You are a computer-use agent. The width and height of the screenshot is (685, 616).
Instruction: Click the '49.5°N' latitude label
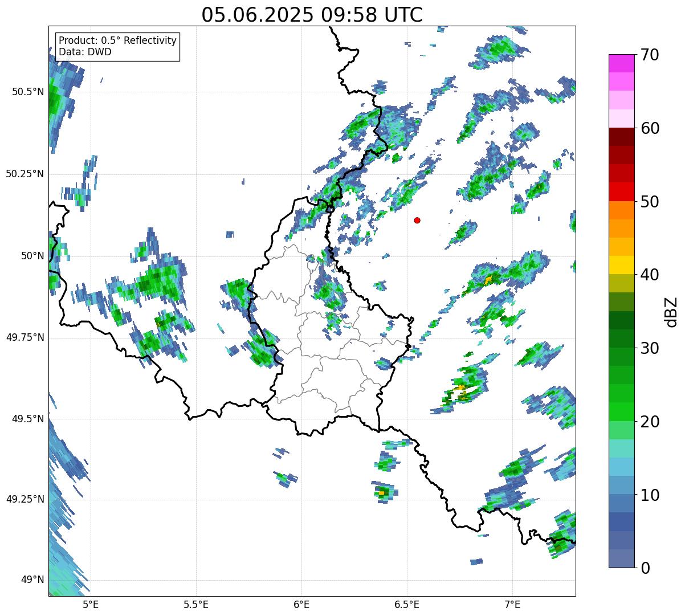click(x=28, y=419)
